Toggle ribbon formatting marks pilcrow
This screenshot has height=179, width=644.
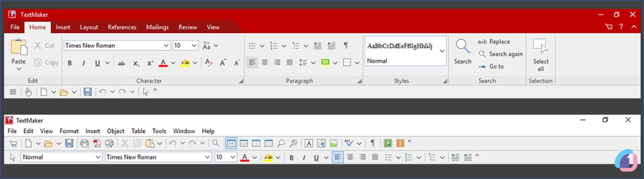pos(346,45)
